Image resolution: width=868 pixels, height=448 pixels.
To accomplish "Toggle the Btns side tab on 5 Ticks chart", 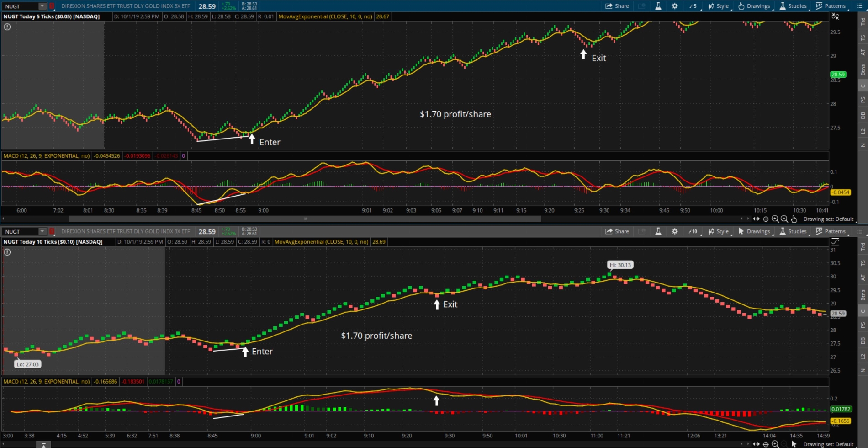I will (863, 69).
